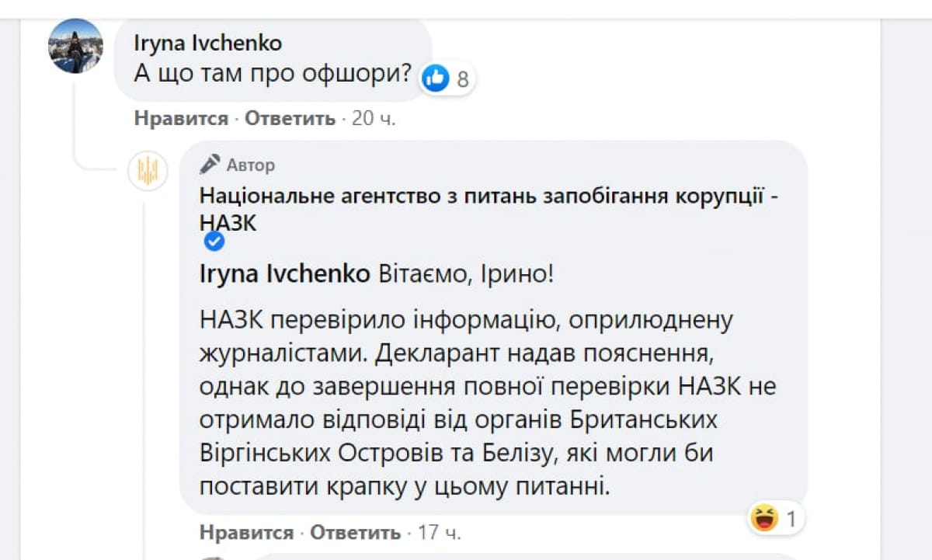Click the НАЗК trident logo avatar

[x=148, y=171]
